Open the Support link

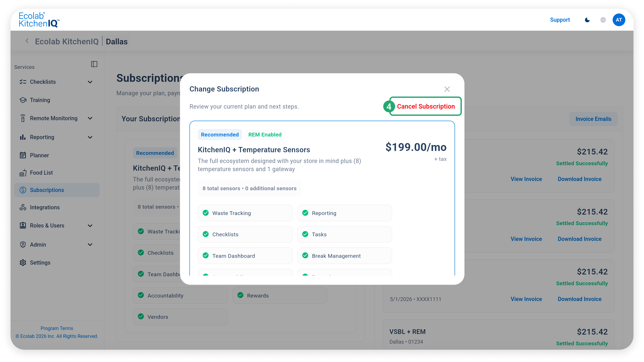click(x=560, y=20)
